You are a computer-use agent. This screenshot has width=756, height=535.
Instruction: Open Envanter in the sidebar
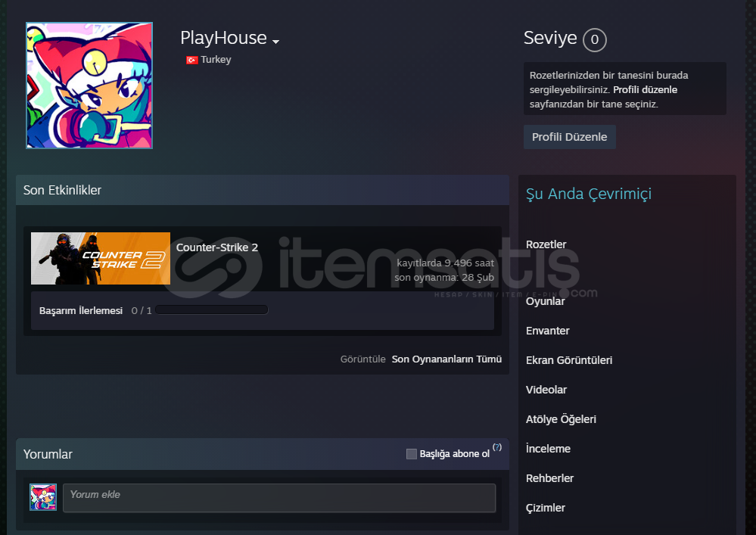[548, 331]
